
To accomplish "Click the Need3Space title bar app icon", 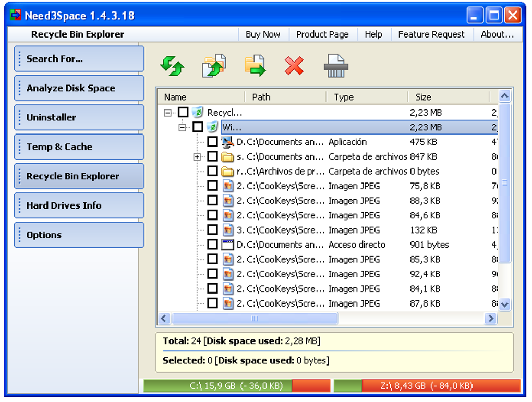I will [x=16, y=15].
